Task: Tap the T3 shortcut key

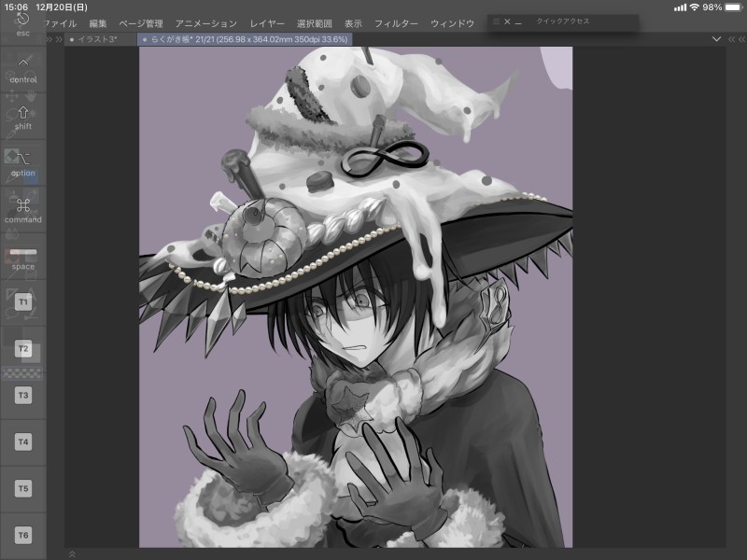Action: [x=23, y=395]
